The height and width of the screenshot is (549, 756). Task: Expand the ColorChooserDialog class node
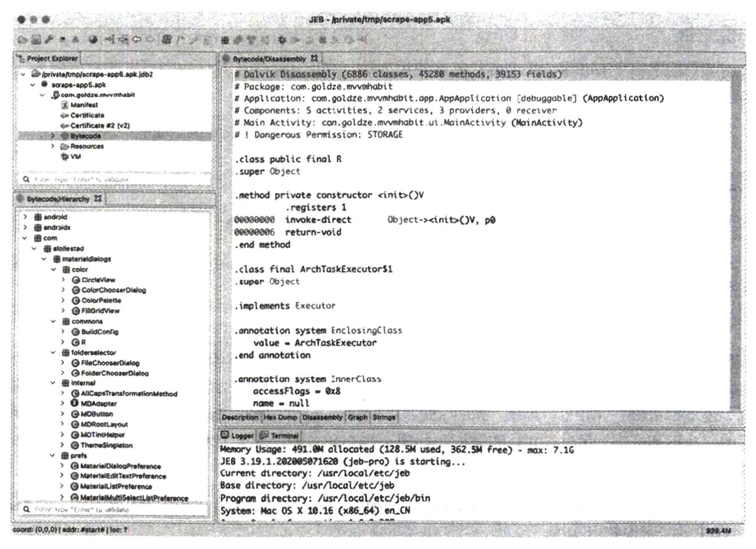pos(63,290)
